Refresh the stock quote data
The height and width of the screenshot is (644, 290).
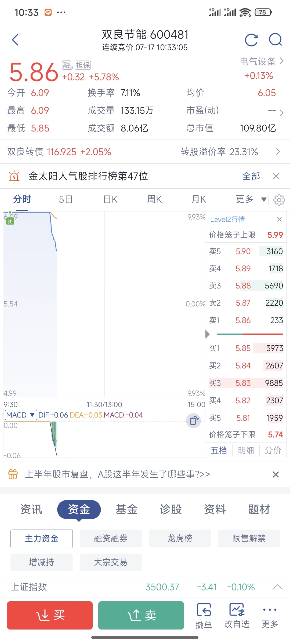[x=251, y=40]
